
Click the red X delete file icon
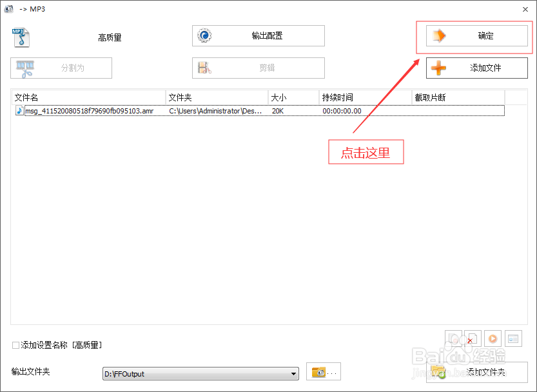coord(473,338)
